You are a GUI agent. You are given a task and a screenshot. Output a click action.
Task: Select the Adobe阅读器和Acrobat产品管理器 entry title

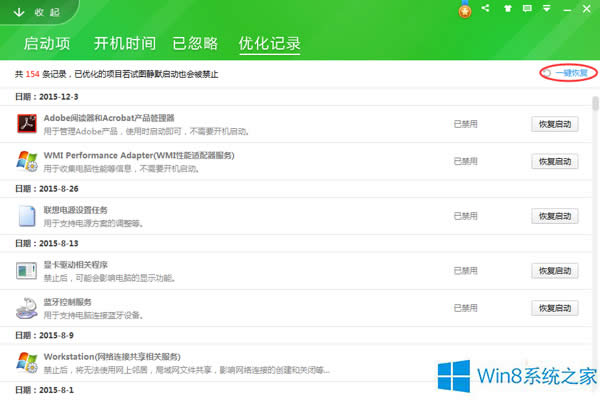point(109,118)
